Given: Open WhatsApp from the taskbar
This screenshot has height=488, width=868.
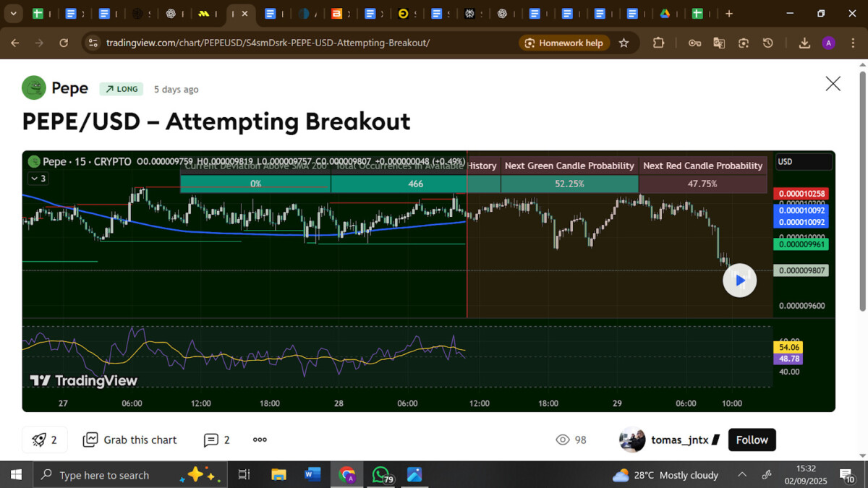Looking at the screenshot, I should click(x=381, y=475).
